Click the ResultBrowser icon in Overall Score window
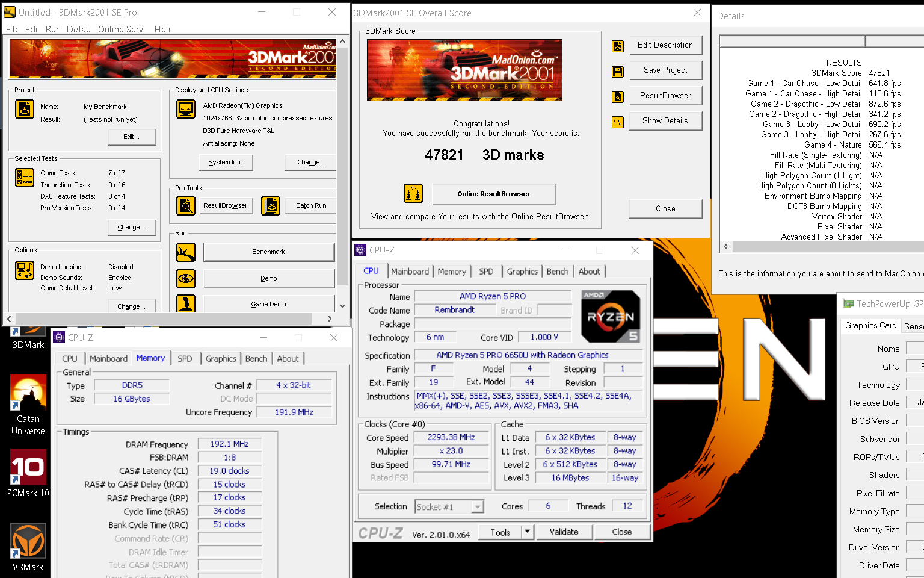 (618, 96)
